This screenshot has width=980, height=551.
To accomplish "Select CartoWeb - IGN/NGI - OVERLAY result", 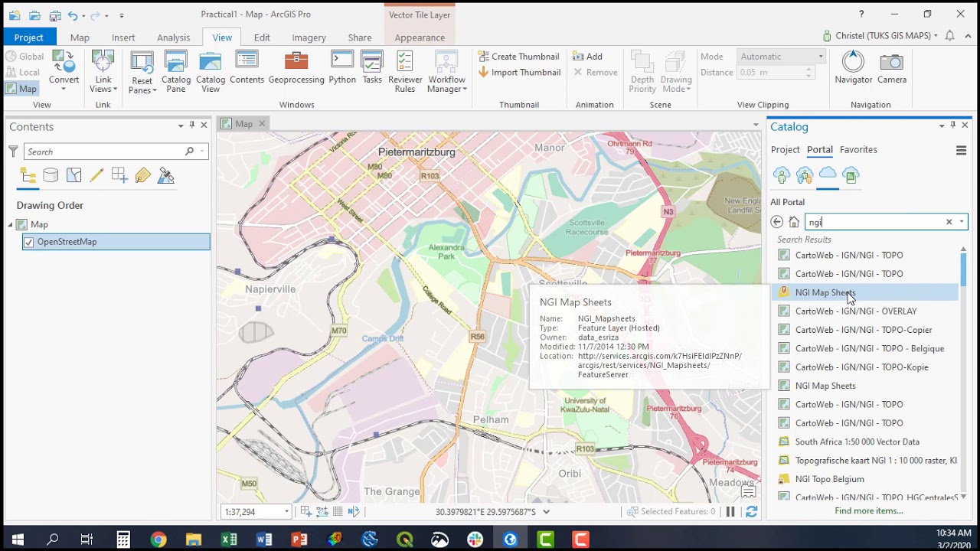I will click(x=855, y=311).
